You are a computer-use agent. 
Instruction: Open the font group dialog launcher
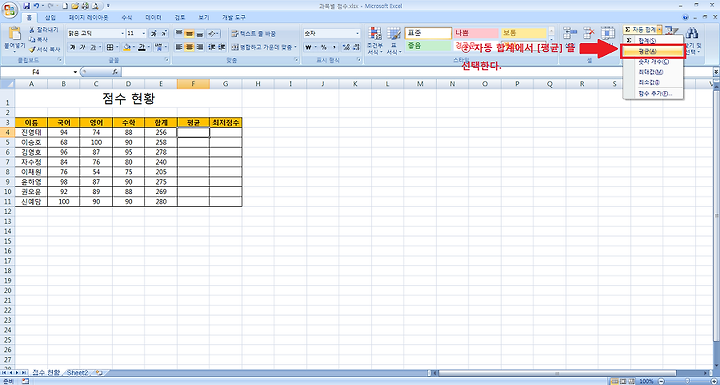click(166, 61)
